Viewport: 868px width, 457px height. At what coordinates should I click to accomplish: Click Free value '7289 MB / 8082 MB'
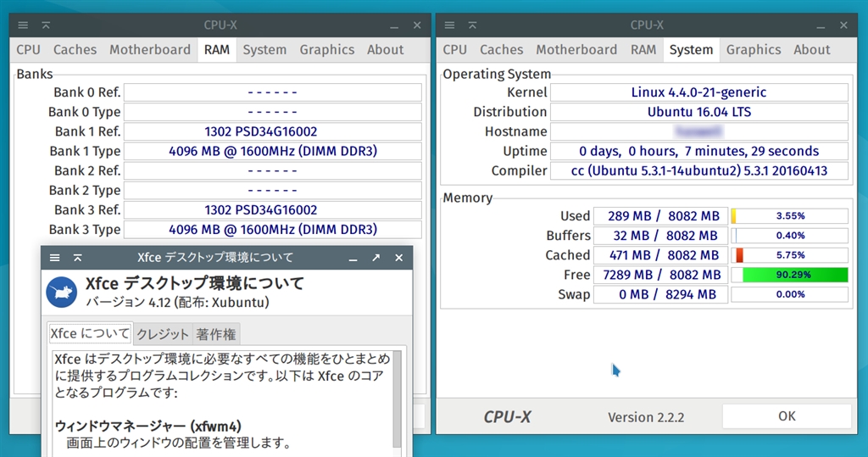(x=661, y=275)
